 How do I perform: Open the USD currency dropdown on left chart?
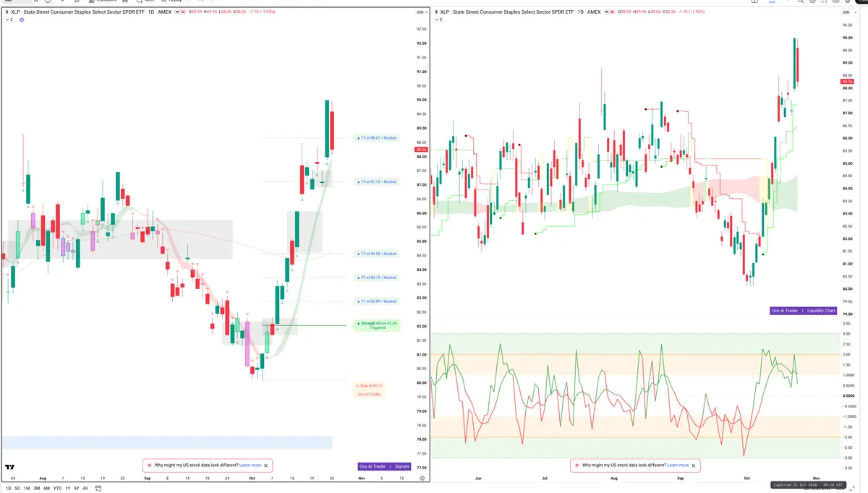420,12
